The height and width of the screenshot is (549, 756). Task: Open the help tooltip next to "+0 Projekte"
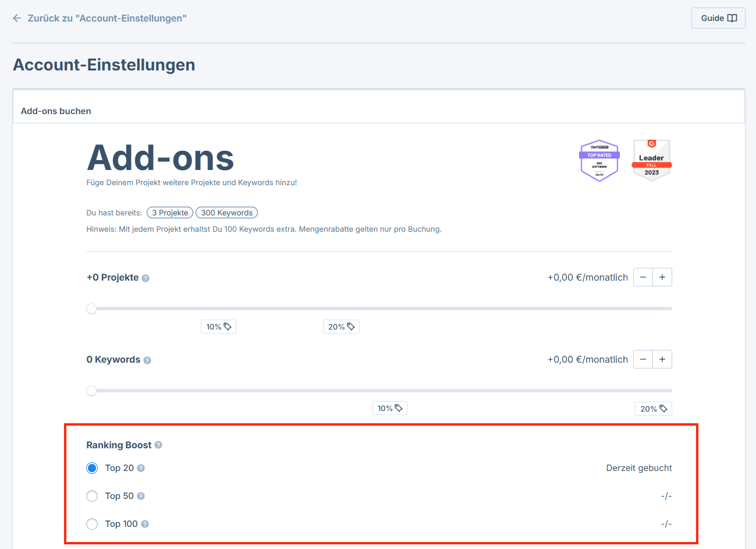coord(145,277)
